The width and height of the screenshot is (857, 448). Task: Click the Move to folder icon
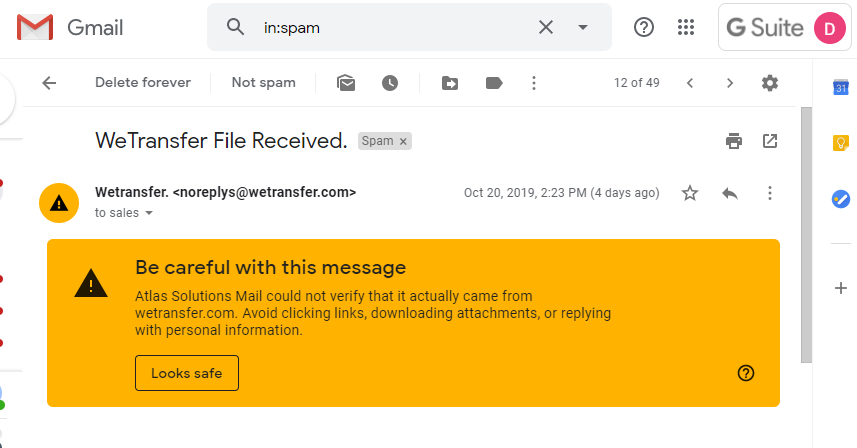click(450, 83)
